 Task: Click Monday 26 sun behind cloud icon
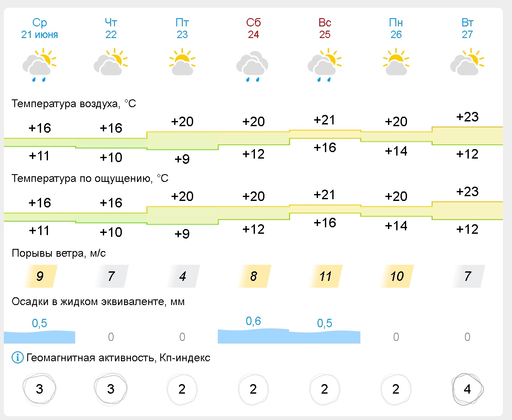396,62
